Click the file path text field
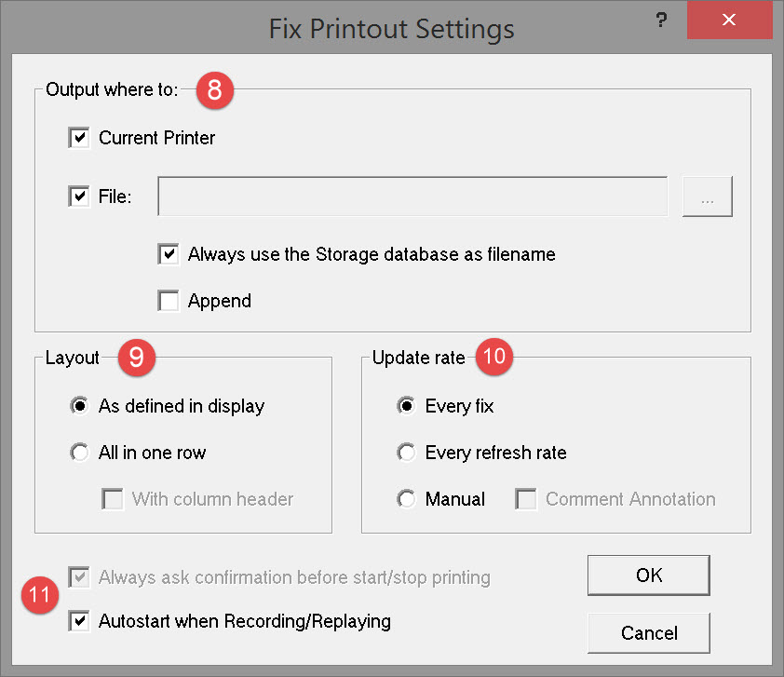Image resolution: width=784 pixels, height=677 pixels. 412,196
